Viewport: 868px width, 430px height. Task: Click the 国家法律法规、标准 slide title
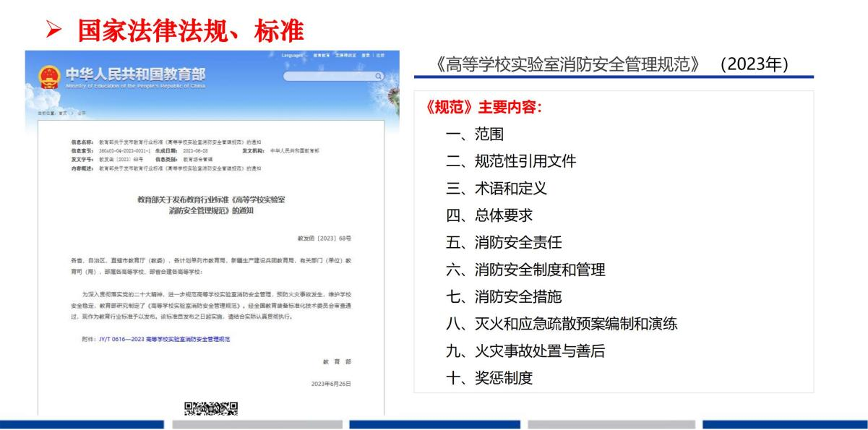point(191,30)
